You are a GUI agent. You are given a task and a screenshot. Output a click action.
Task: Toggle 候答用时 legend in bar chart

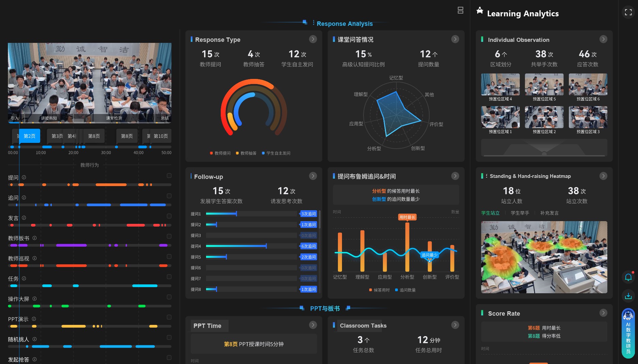379,290
